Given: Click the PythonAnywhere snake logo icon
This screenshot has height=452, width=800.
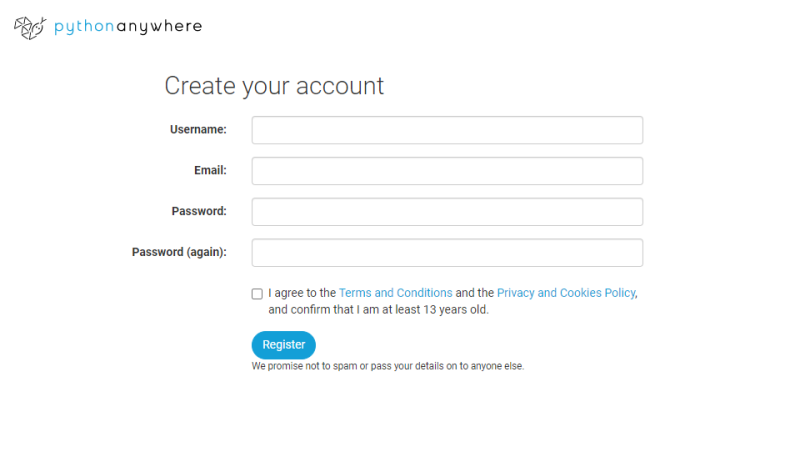Looking at the screenshot, I should (x=29, y=28).
